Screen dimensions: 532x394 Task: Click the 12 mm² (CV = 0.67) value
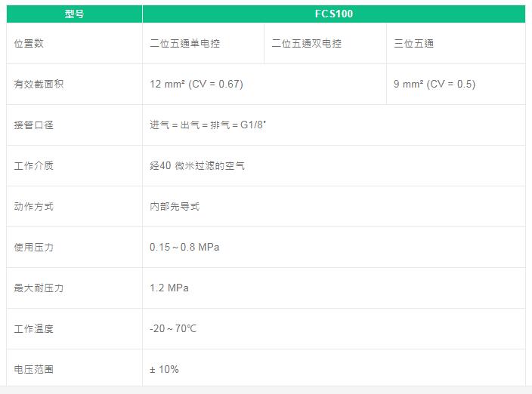coord(196,85)
